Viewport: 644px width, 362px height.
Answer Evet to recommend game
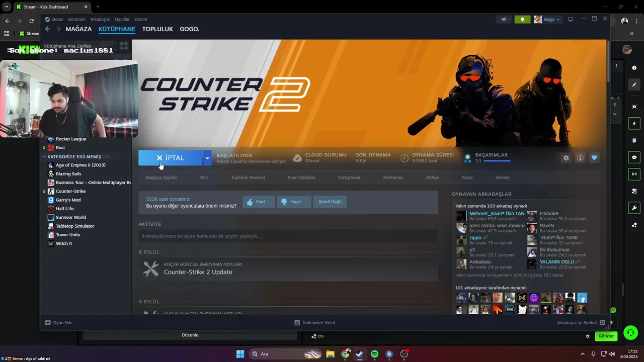pos(259,202)
